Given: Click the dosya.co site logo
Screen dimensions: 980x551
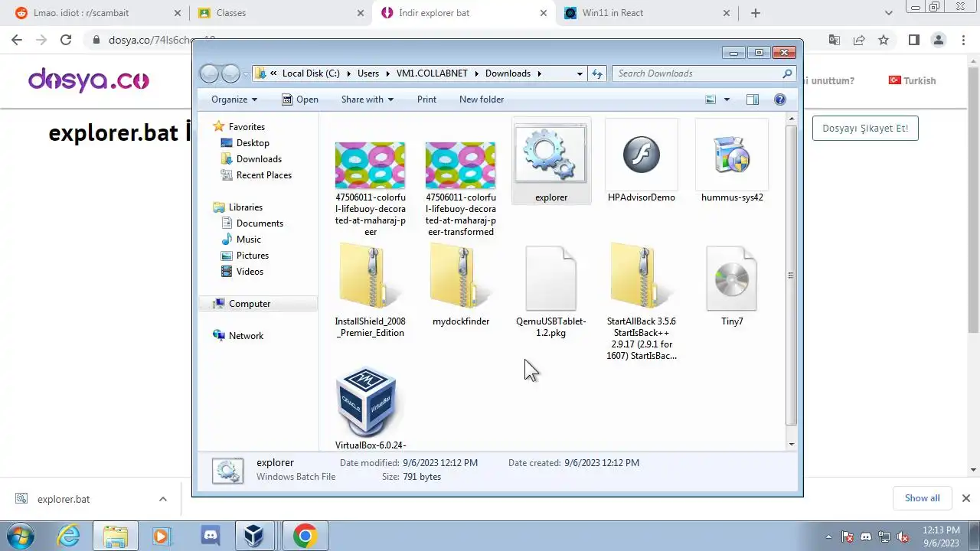Looking at the screenshot, I should pyautogui.click(x=89, y=80).
